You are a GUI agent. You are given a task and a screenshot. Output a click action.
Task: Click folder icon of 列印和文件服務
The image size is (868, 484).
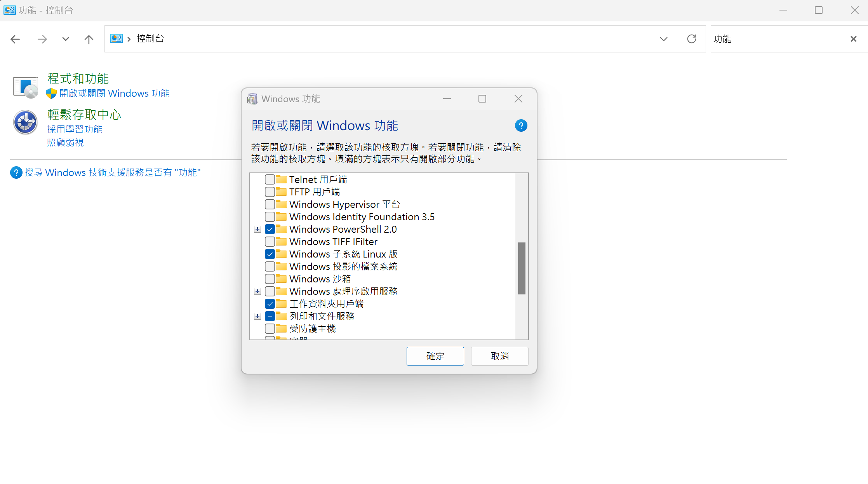click(x=281, y=316)
